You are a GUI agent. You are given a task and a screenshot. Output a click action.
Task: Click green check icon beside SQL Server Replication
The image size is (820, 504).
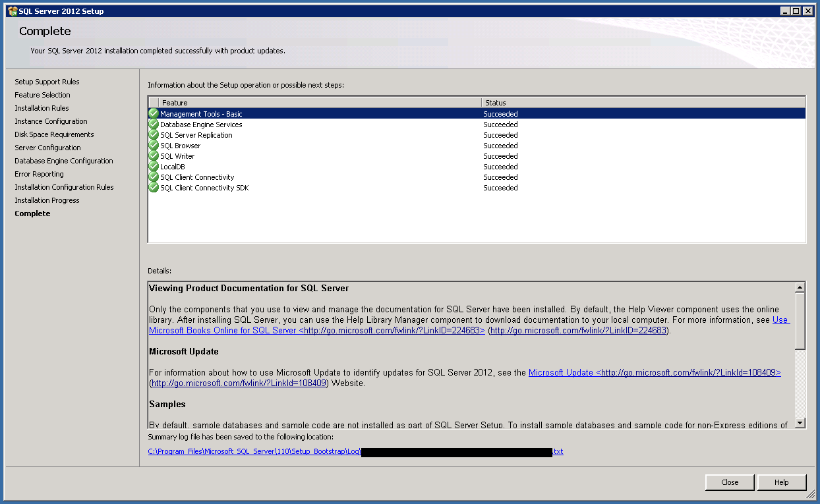(154, 134)
